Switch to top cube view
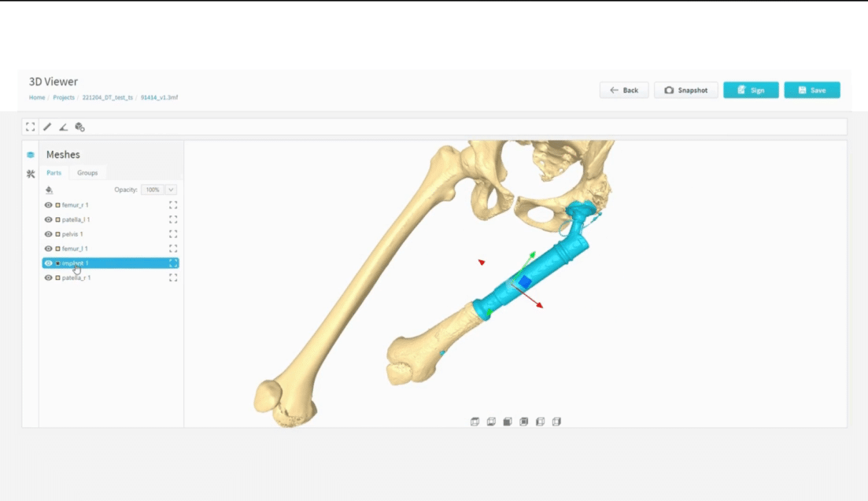 click(x=475, y=422)
